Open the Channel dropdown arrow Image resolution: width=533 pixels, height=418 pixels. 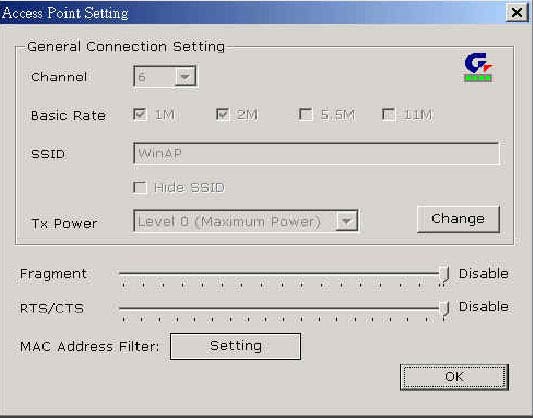tap(185, 76)
